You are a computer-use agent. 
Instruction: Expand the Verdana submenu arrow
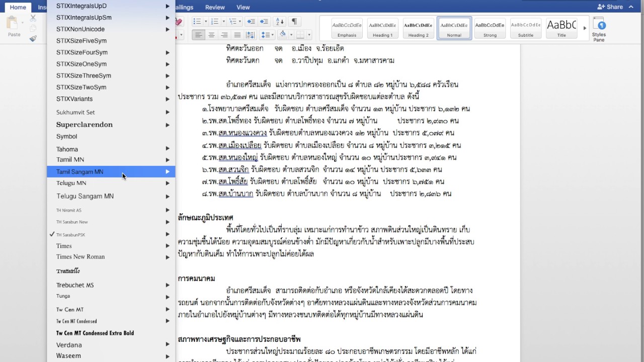point(168,344)
